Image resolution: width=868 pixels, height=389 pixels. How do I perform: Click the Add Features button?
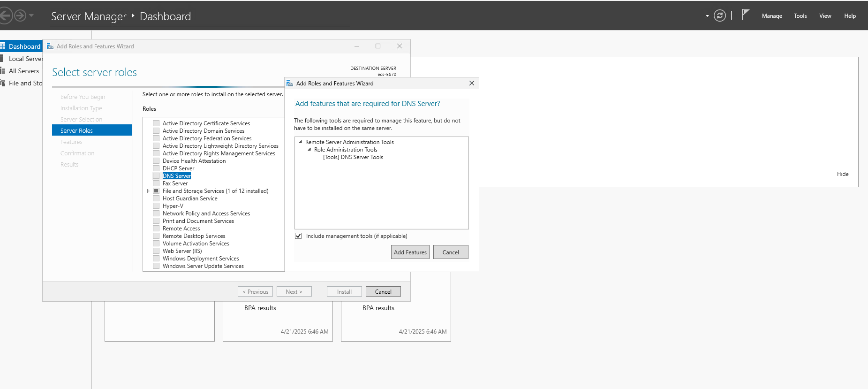(x=410, y=252)
